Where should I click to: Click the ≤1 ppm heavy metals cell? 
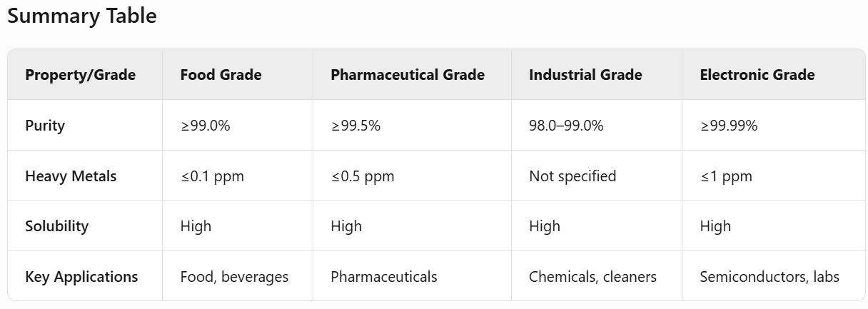726,176
